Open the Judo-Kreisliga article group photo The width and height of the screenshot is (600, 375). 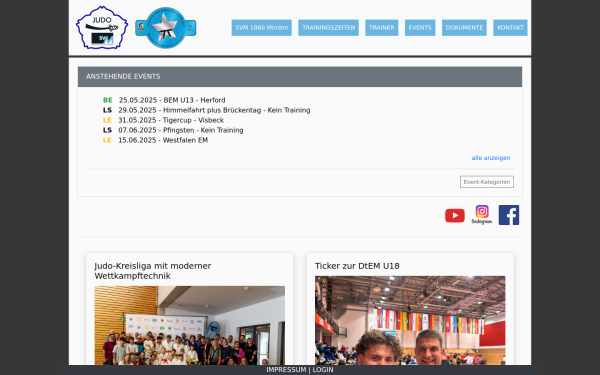(x=189, y=325)
